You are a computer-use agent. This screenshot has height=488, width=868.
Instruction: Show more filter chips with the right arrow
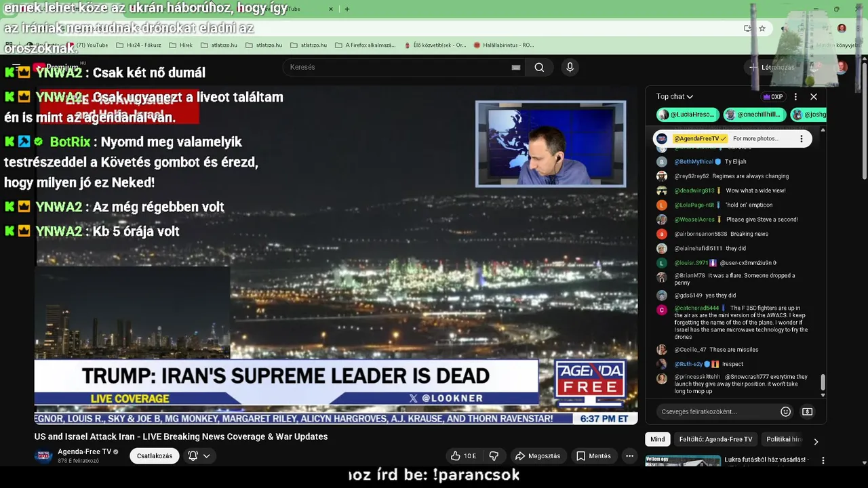816,441
